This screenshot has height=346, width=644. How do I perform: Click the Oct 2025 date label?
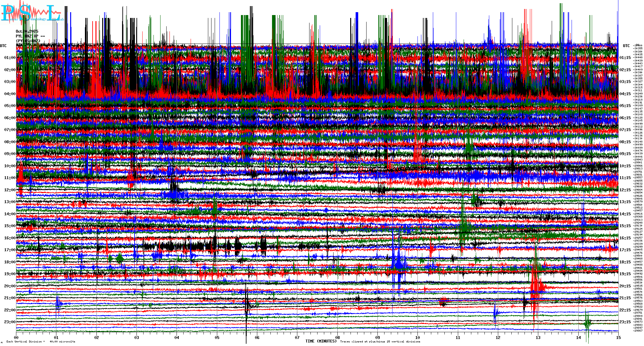pyautogui.click(x=27, y=31)
